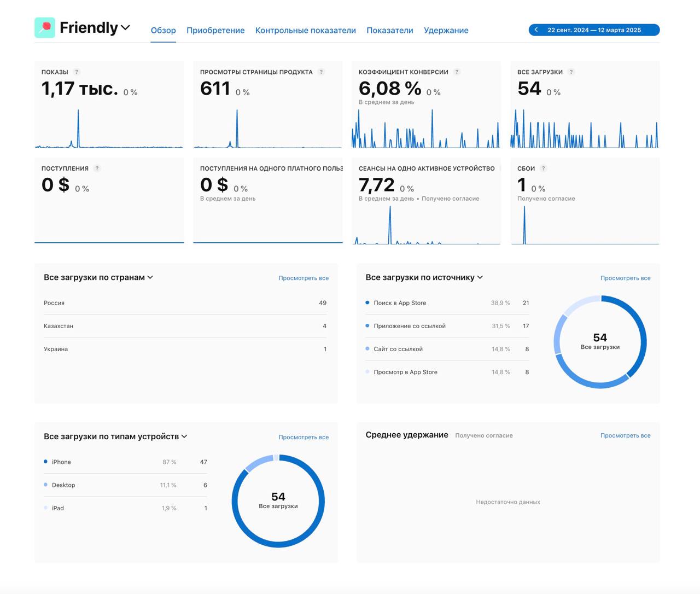Image resolution: width=700 pixels, height=594 pixels.
Task: Open help tooltip for Показы metric
Action: point(77,72)
